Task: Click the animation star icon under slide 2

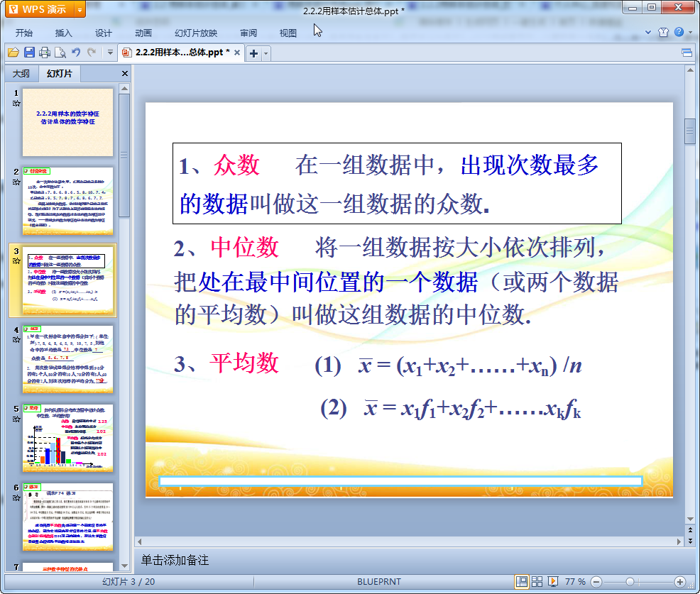Action: click(x=16, y=182)
